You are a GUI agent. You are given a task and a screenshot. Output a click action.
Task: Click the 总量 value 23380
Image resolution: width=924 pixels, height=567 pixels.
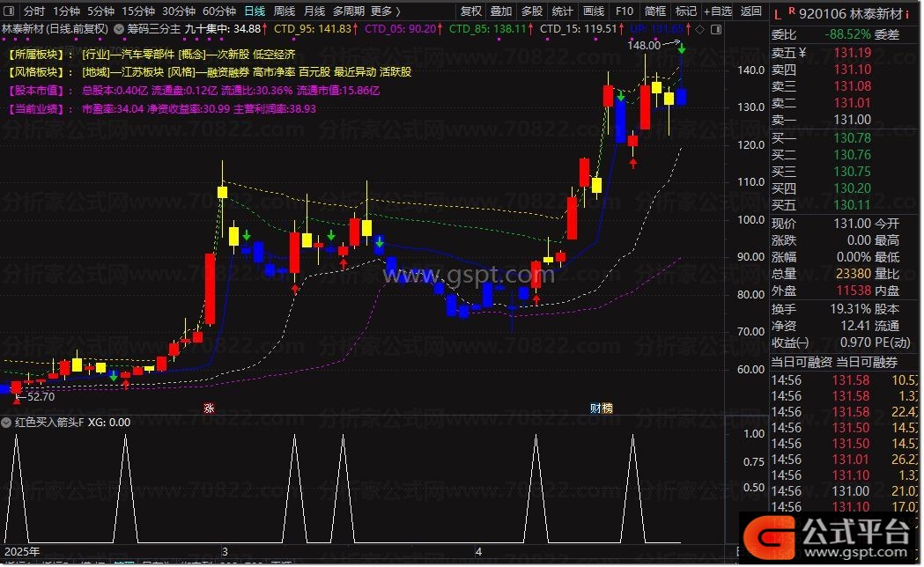[854, 274]
